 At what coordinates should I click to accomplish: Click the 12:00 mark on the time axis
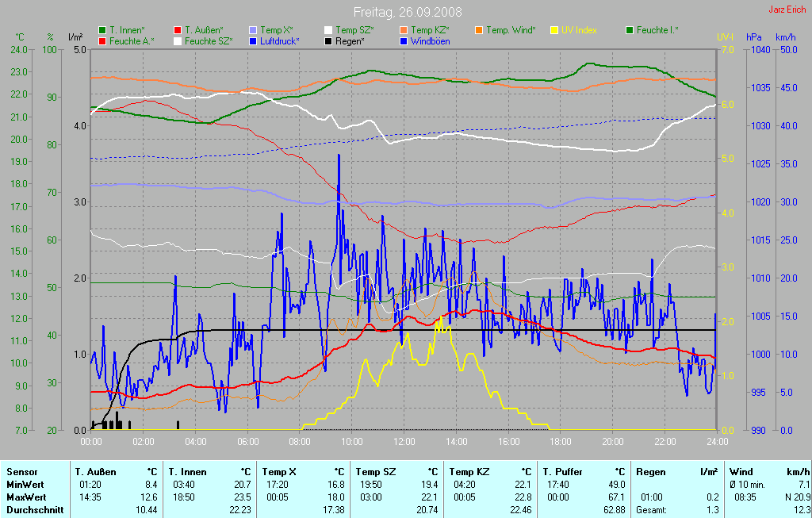pos(404,442)
